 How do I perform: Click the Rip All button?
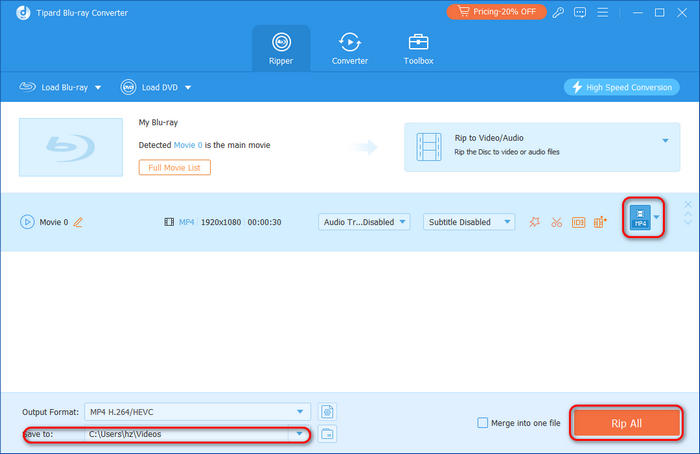(626, 423)
